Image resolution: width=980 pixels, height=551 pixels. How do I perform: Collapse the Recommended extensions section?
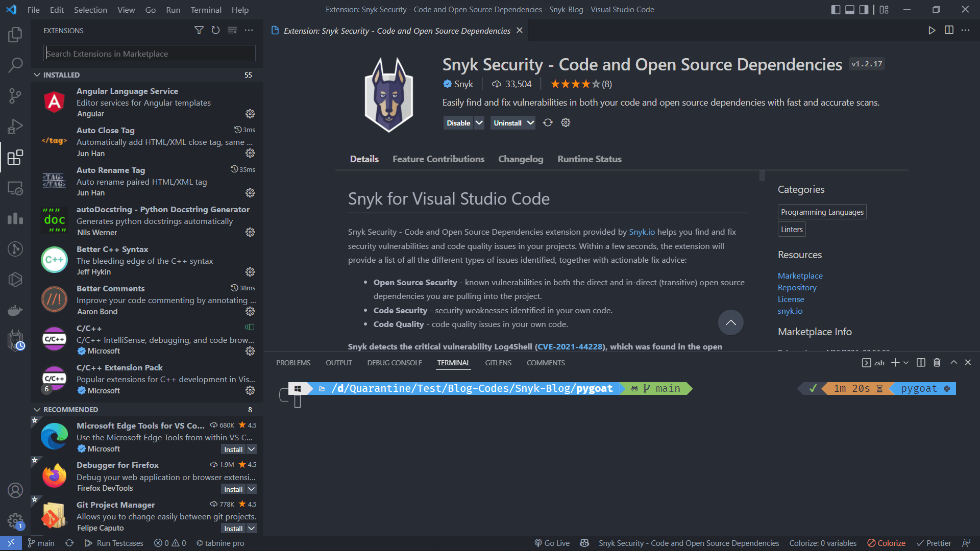[37, 410]
